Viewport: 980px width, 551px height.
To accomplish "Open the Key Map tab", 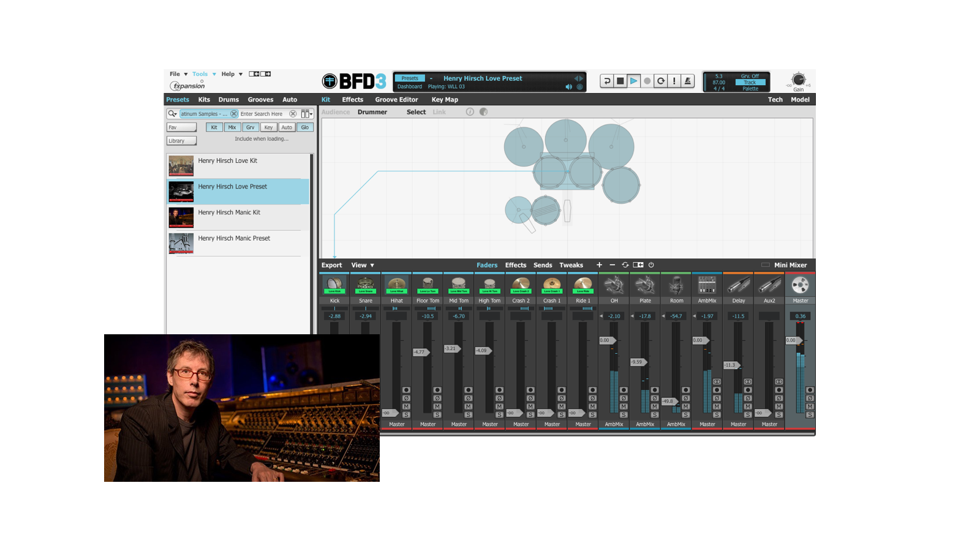I will point(445,100).
